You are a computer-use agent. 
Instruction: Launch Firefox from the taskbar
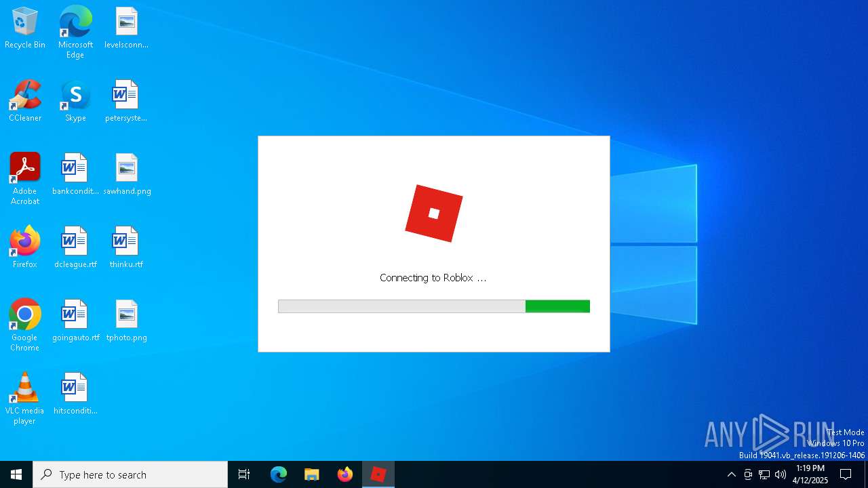344,474
